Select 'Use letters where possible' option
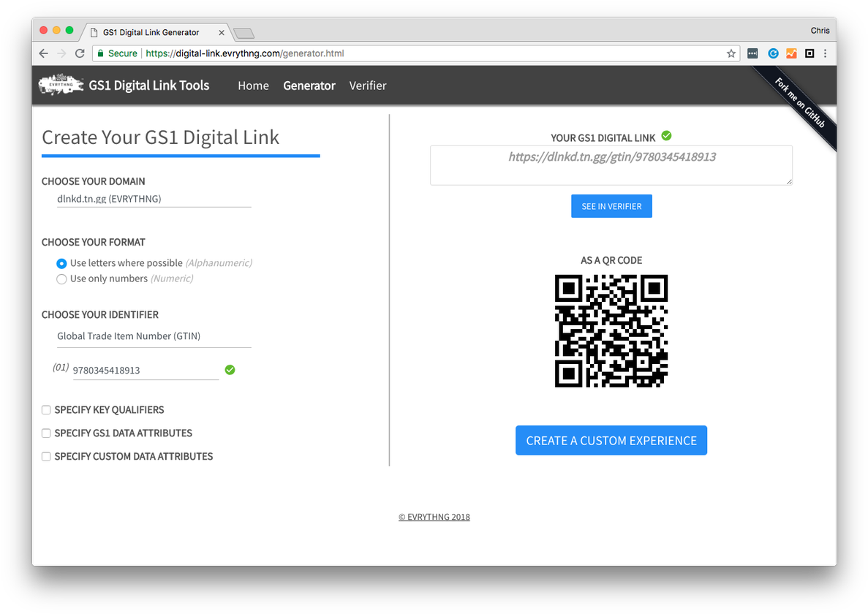Screen dimensions: 868x614 click(62, 263)
